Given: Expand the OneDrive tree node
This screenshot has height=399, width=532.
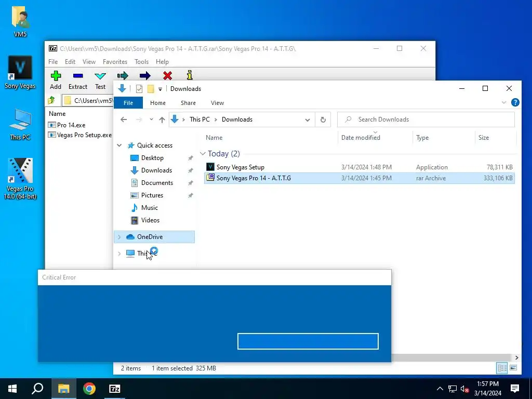Looking at the screenshot, I should click(x=119, y=237).
